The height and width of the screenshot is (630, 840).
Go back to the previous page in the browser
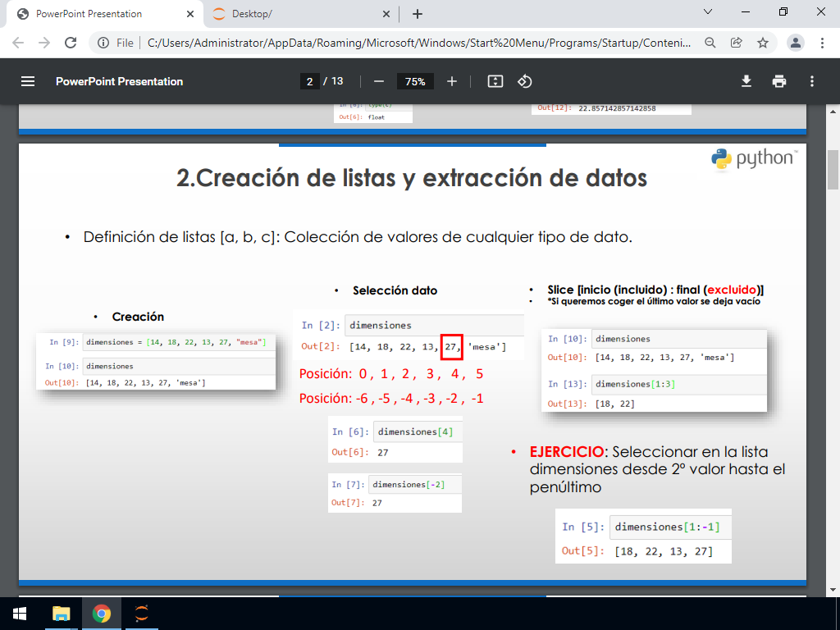click(18, 43)
